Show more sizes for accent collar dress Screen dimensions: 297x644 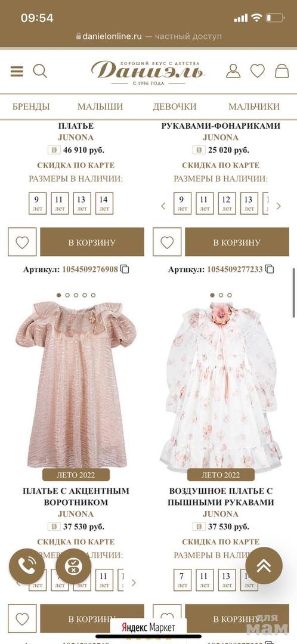coord(134,583)
